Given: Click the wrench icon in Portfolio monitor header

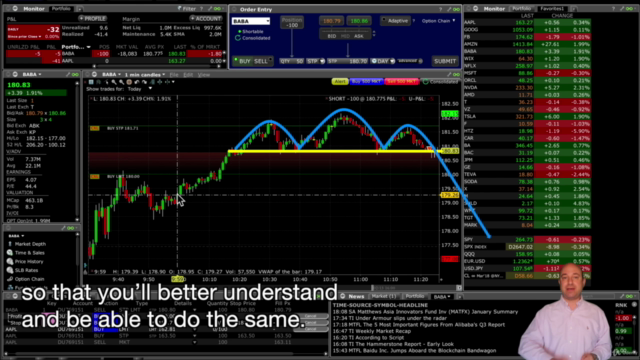Looking at the screenshot, I should [x=210, y=9].
